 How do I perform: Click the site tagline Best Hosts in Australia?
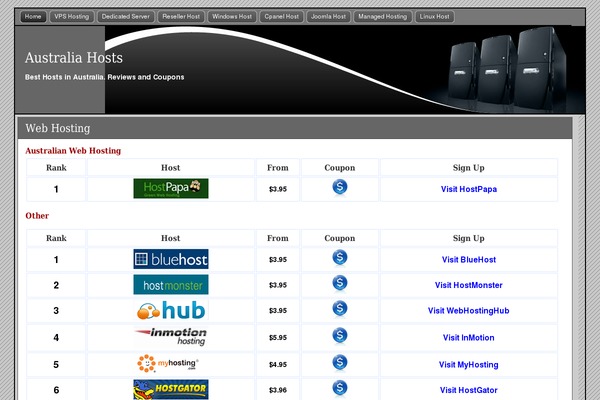(104, 77)
